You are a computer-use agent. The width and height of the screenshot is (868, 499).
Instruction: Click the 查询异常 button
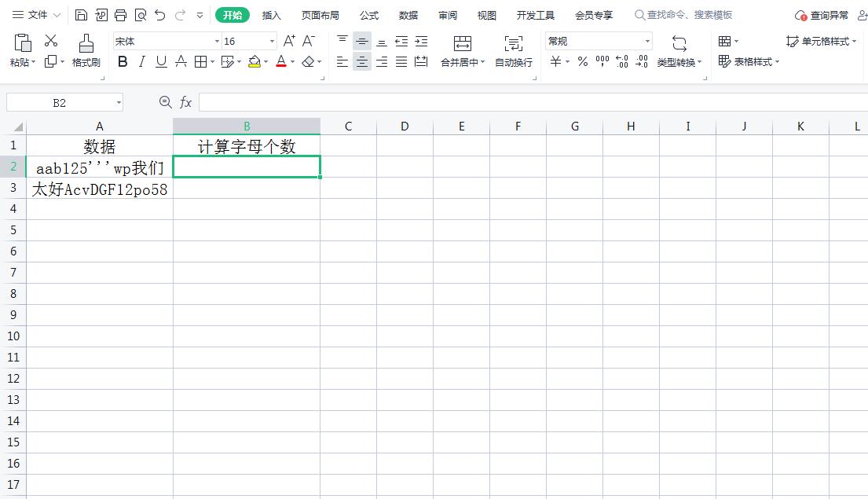[822, 16]
